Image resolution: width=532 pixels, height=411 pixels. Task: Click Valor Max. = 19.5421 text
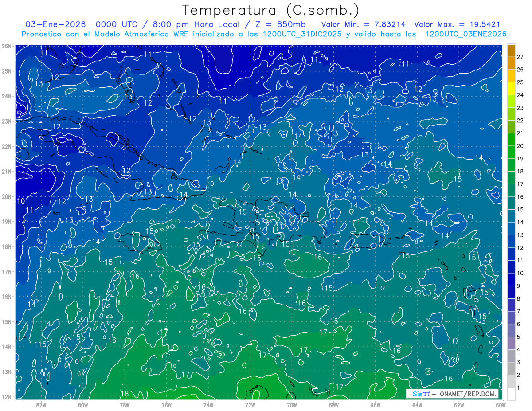click(x=457, y=24)
